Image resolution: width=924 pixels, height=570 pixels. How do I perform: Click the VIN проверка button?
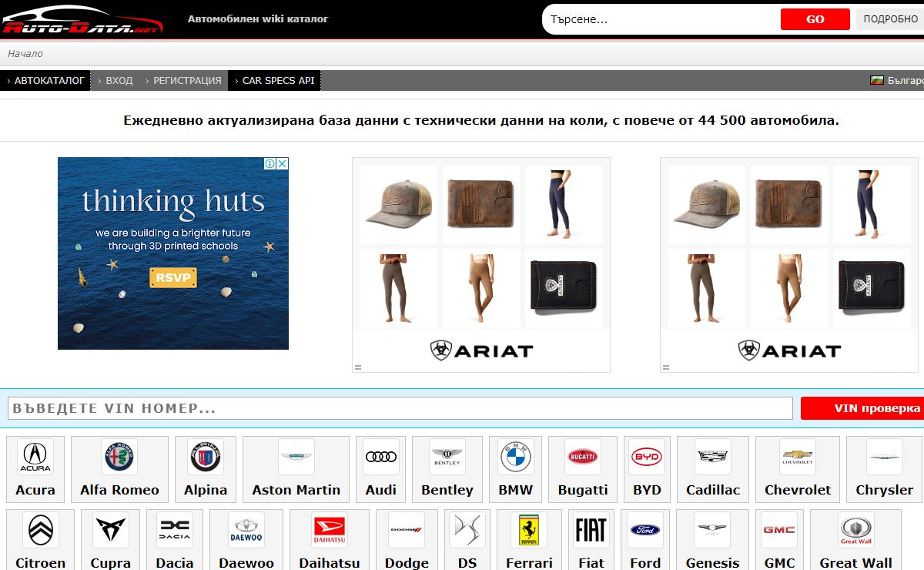[862, 408]
